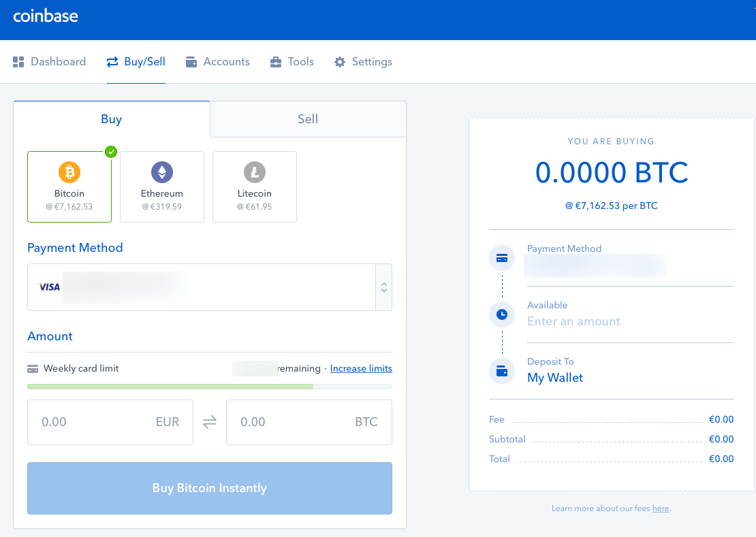The height and width of the screenshot is (537, 756).
Task: Open the Settings page
Action: (363, 62)
